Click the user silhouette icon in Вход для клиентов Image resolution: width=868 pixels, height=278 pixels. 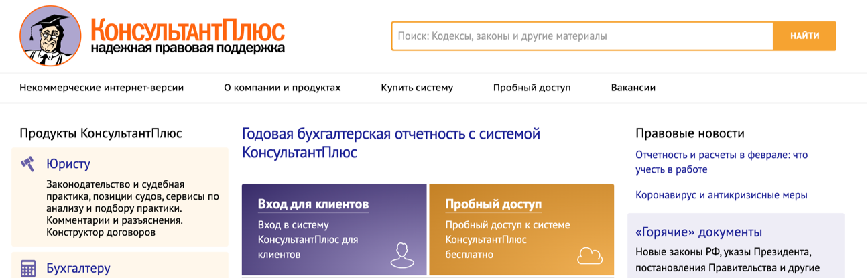point(401,255)
